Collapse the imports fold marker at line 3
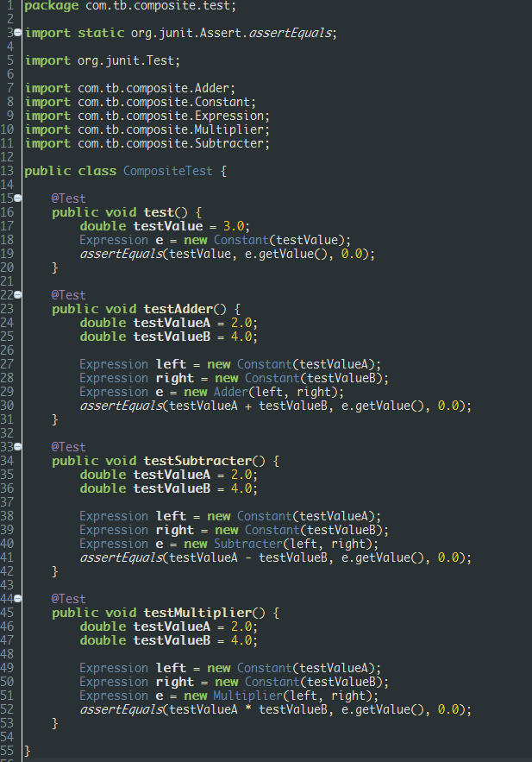 (18, 33)
